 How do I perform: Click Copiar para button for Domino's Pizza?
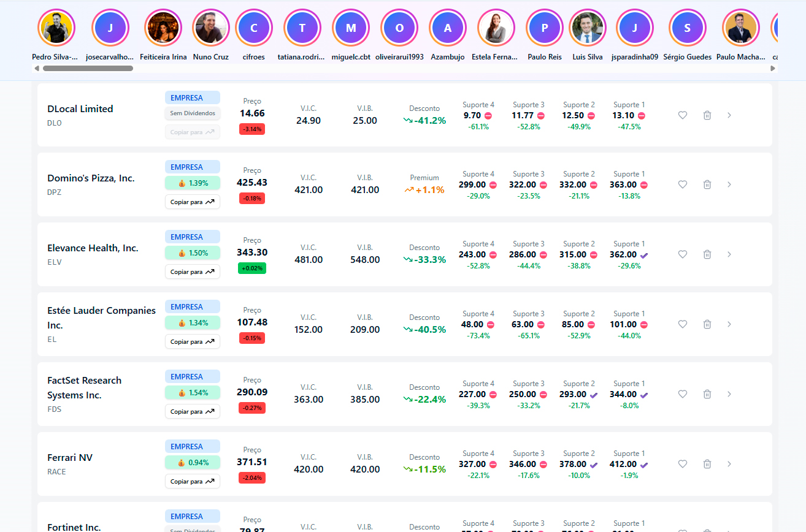(x=192, y=202)
